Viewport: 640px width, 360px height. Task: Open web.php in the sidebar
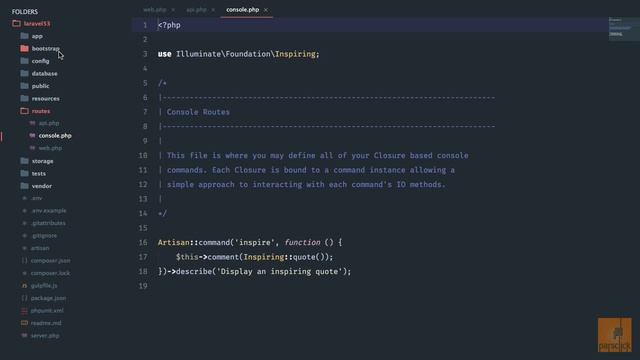[50, 148]
